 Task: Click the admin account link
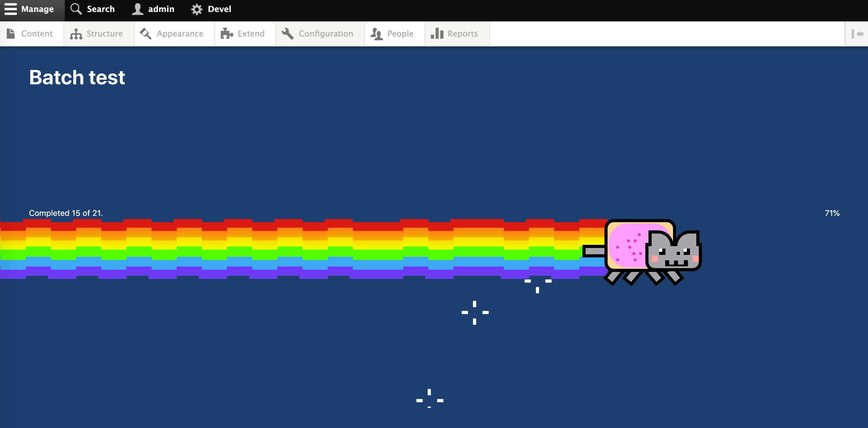pos(161,9)
